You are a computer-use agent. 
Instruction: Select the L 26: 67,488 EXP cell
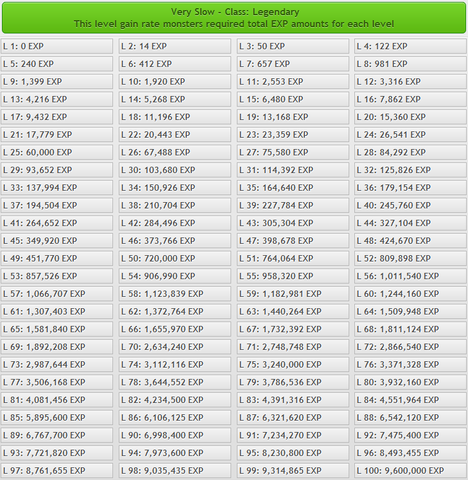(175, 152)
